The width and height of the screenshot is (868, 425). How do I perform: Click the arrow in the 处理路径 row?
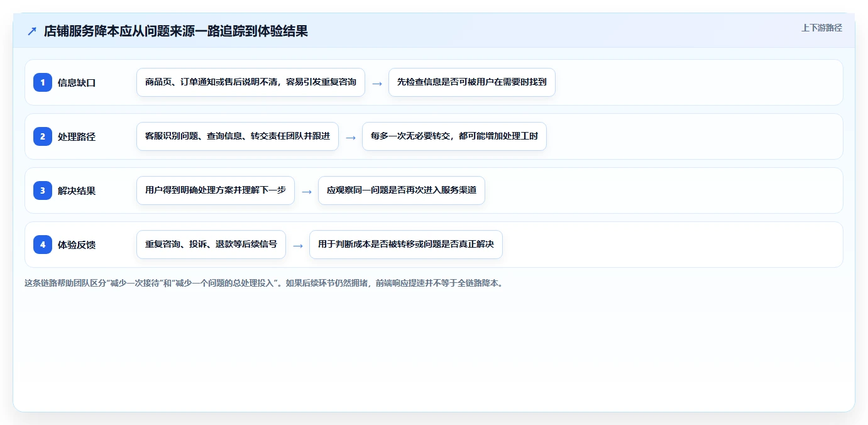pyautogui.click(x=351, y=138)
